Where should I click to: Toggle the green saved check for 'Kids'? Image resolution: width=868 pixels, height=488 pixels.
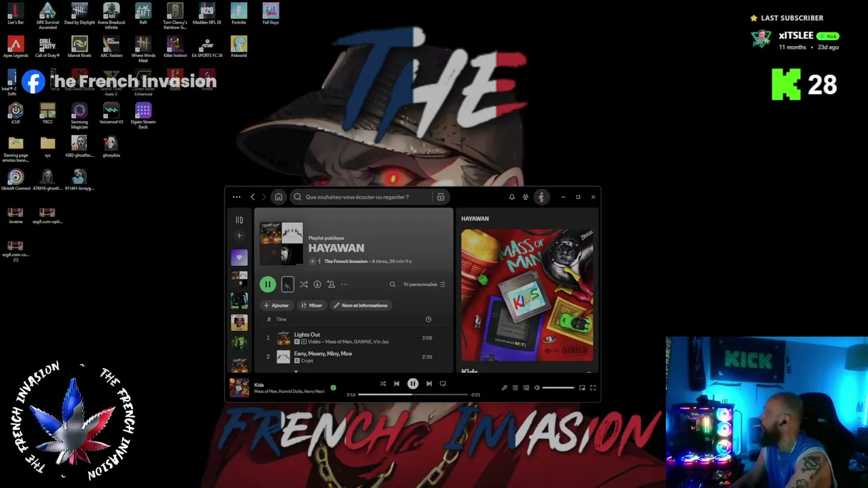pos(333,388)
